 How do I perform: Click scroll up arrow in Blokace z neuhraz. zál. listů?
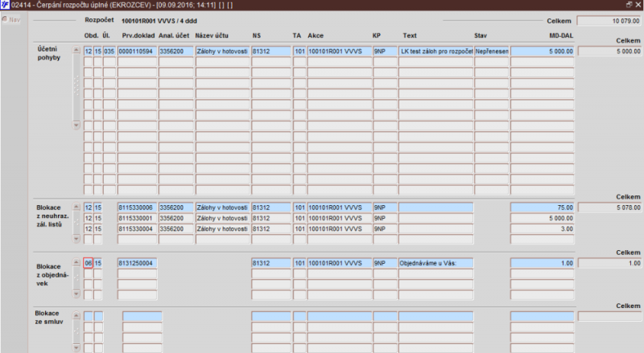point(76,207)
